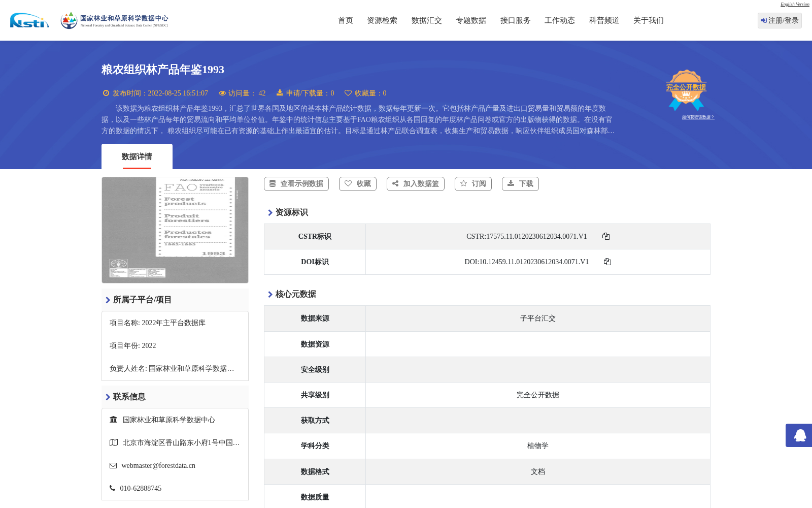This screenshot has width=812, height=508.
Task: Open 工作动态 menu item
Action: click(560, 20)
